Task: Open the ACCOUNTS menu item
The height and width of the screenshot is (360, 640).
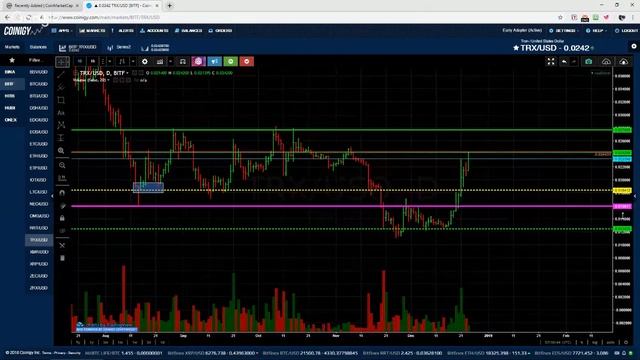Action: (154, 31)
